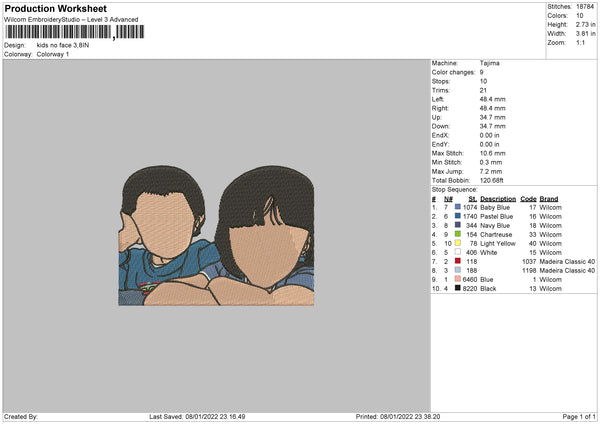600x424 pixels.
Task: Click the 'Madeira Classic 40' brand in row 7
Action: point(567,261)
